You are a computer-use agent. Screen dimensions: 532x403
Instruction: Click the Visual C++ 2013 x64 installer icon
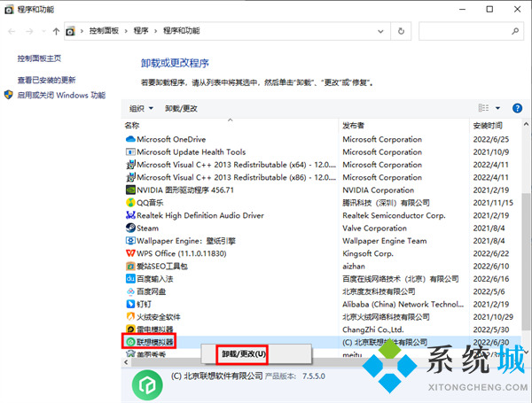tap(130, 165)
